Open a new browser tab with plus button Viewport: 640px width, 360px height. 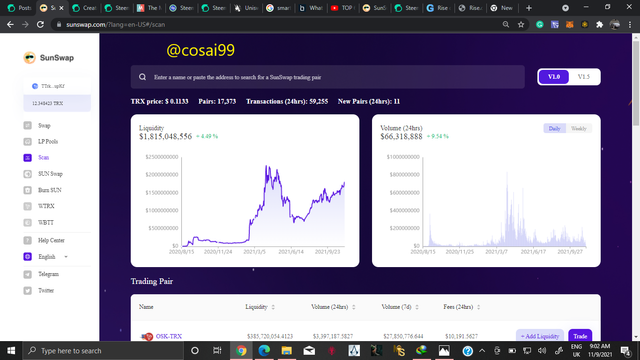529,8
